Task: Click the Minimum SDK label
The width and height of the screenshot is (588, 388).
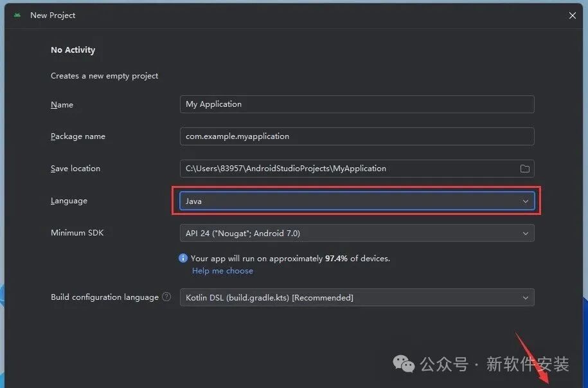Action: 77,233
